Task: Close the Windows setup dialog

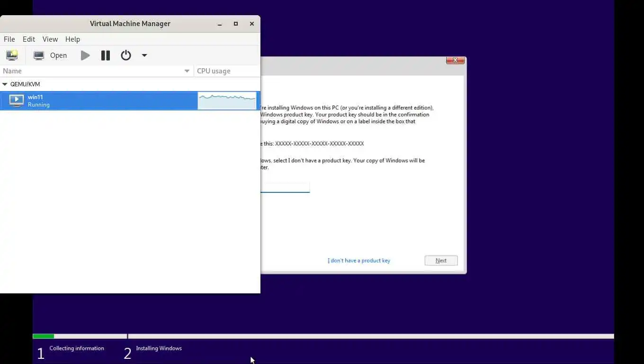Action: 455,60
